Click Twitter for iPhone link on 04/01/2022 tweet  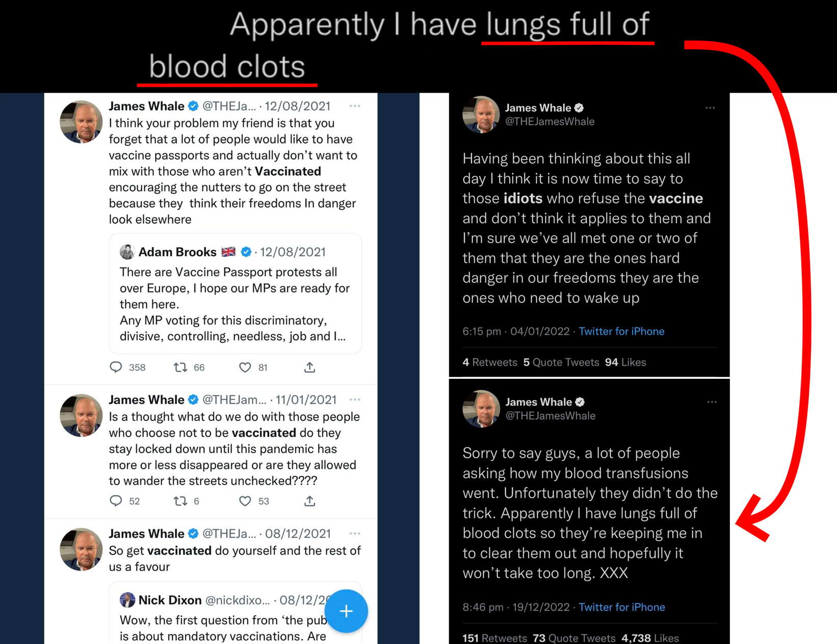point(621,331)
